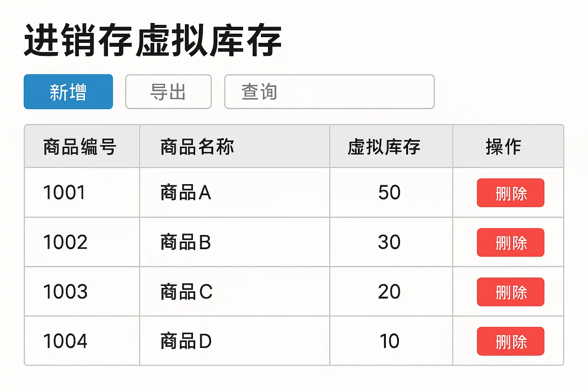Remove 商品D using its 删除 button
The image size is (588, 392).
tap(510, 341)
